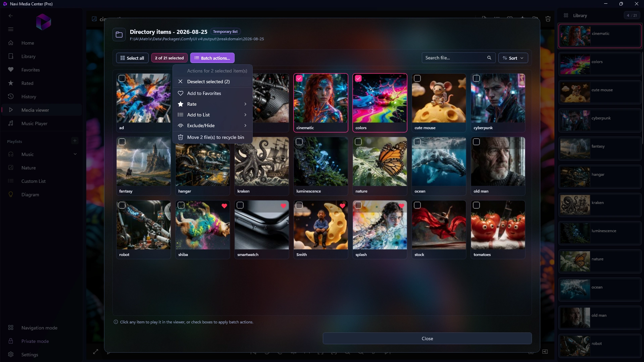
Task: Click the back arrow icon
Action: click(11, 16)
